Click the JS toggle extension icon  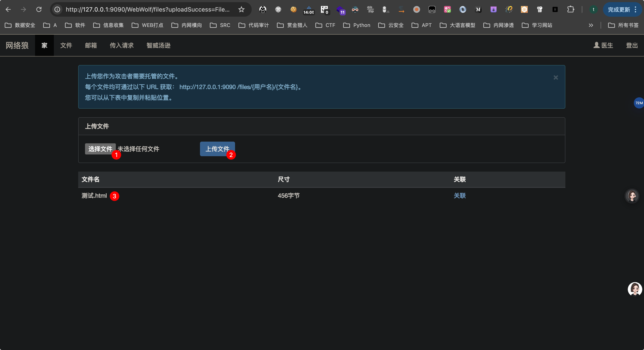point(386,9)
